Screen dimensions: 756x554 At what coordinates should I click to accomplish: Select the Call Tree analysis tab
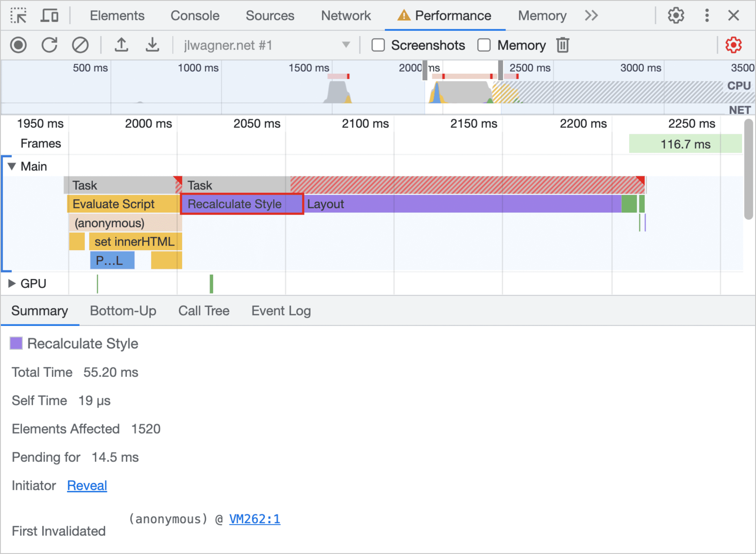[204, 310]
